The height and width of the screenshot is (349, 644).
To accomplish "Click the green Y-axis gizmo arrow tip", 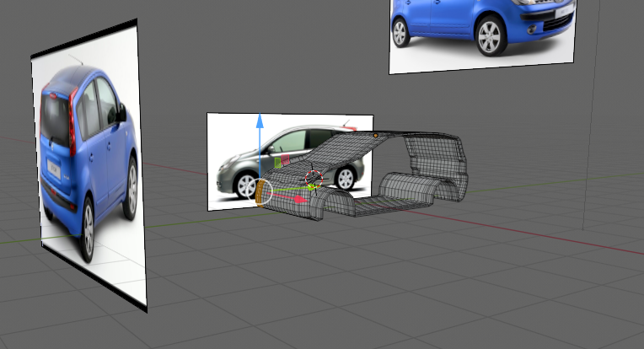I will pyautogui.click(x=313, y=187).
